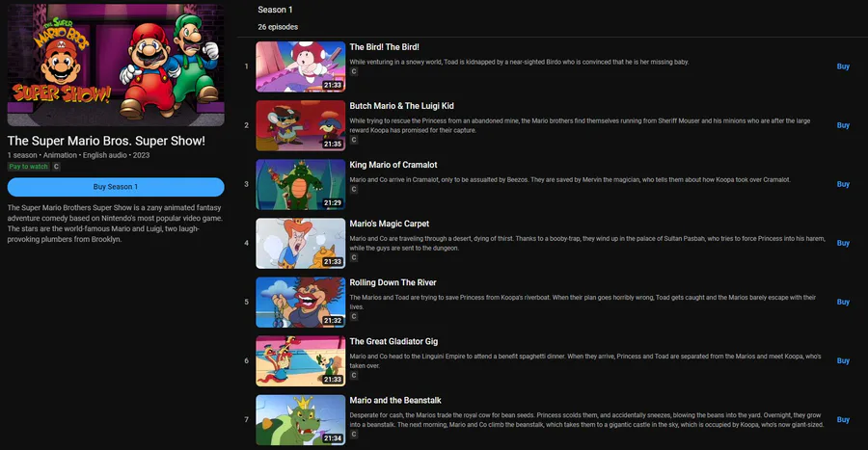Click the 21:32 duration badge
This screenshot has height=450, width=868.
coord(332,321)
